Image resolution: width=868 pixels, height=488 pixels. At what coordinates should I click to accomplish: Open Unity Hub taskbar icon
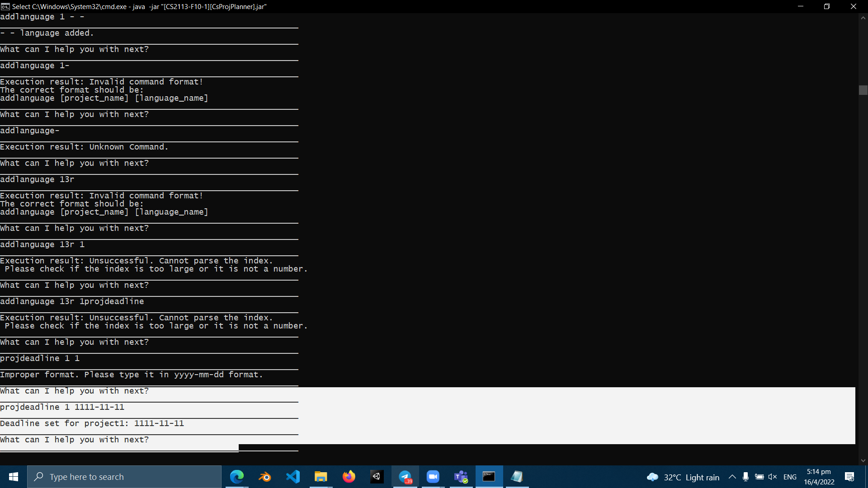pos(377,477)
